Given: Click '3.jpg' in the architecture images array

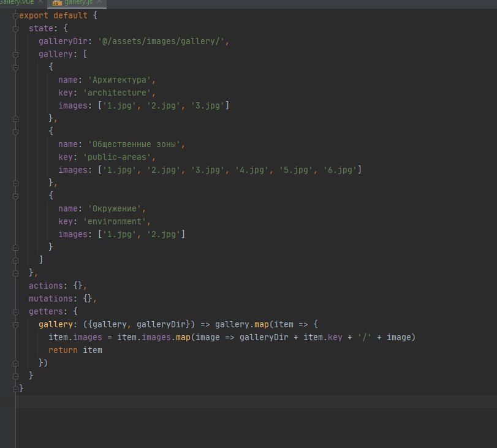Looking at the screenshot, I should tap(208, 105).
